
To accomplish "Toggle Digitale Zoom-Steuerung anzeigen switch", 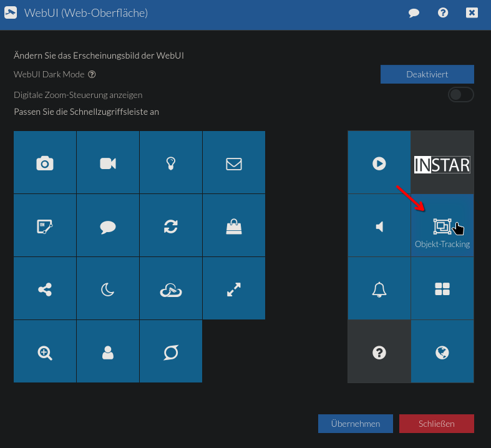I will tap(461, 95).
